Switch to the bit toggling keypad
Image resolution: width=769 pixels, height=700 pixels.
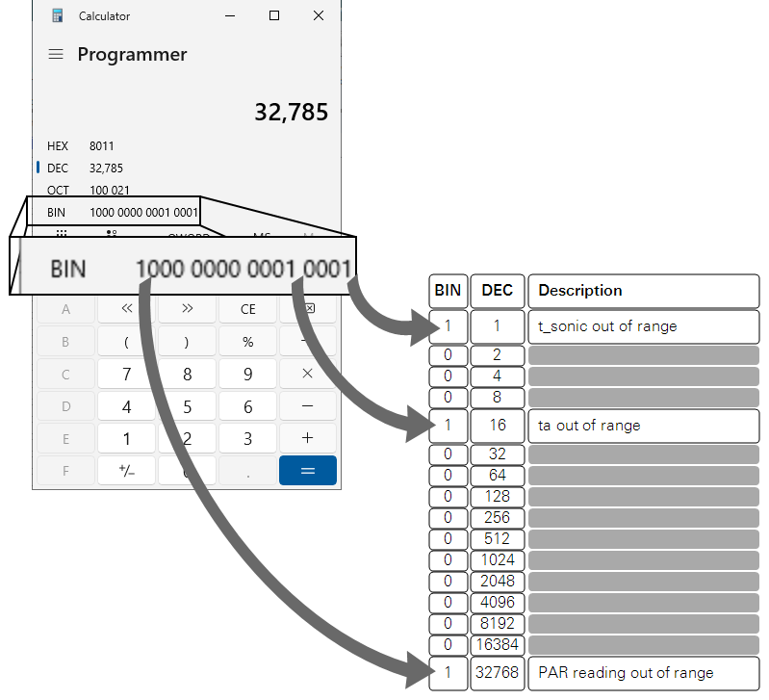point(112,233)
